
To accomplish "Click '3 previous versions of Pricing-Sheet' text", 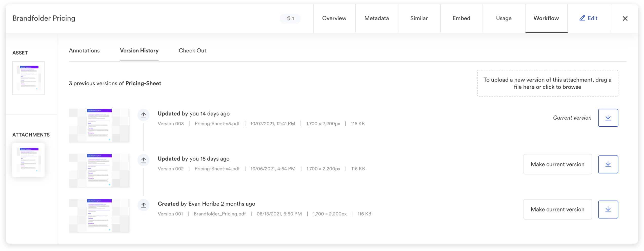I will (115, 83).
